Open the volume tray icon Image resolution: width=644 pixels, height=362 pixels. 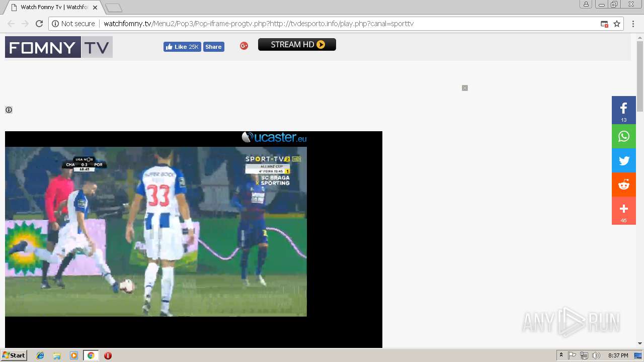596,355
